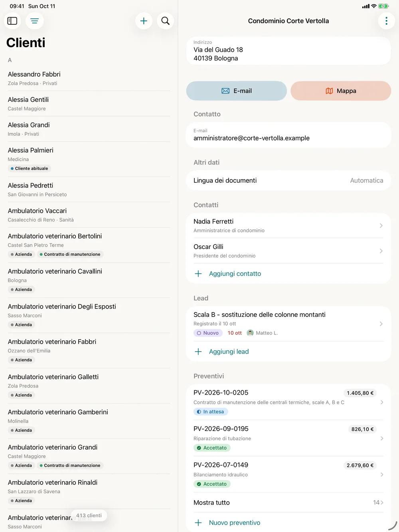Click the 826,10 € amount pill

coord(363,429)
